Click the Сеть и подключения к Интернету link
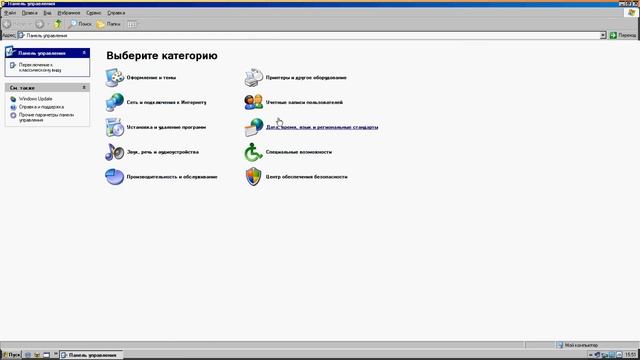The image size is (640, 360). coord(167,102)
